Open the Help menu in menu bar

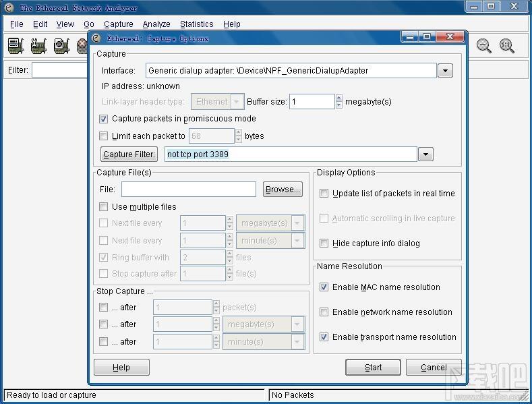(x=232, y=24)
